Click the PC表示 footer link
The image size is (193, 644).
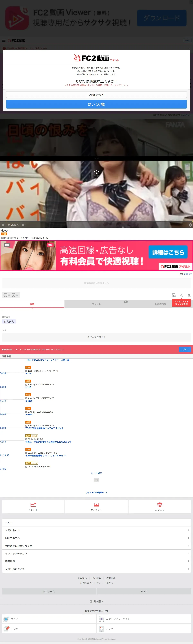(109, 583)
